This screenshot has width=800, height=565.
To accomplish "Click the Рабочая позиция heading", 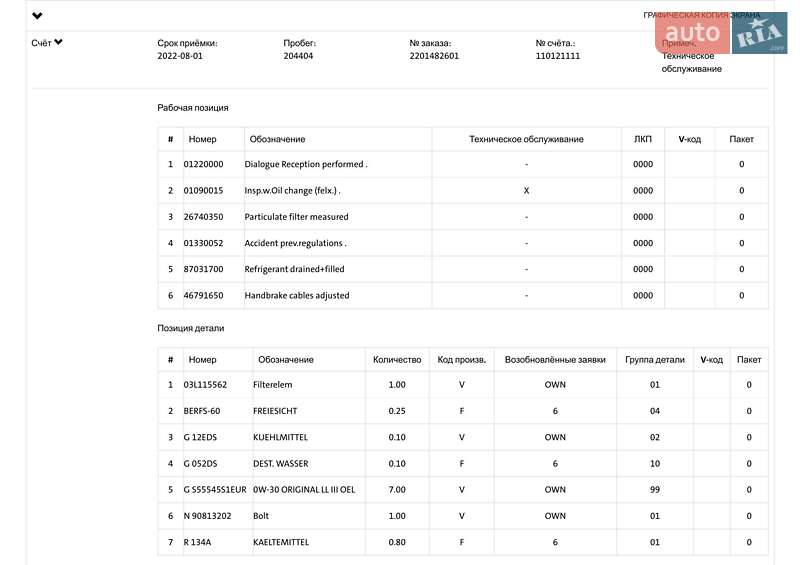I will [193, 108].
